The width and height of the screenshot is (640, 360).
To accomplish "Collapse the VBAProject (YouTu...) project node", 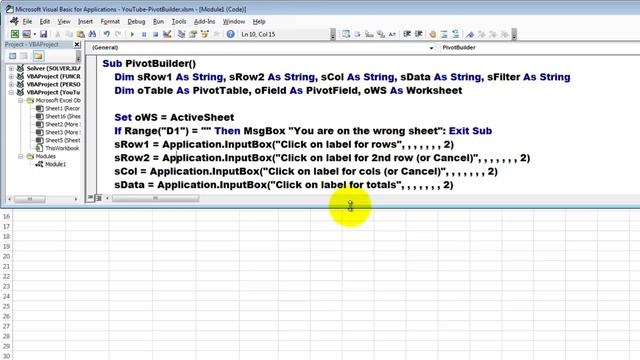I will (11, 92).
